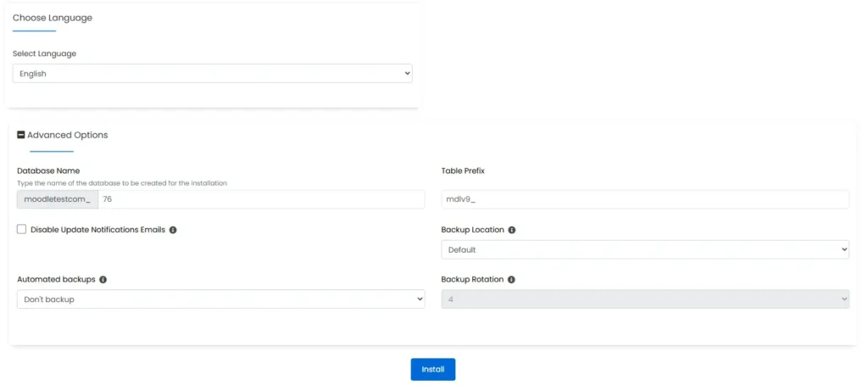Click the Choose Language heading

click(53, 18)
